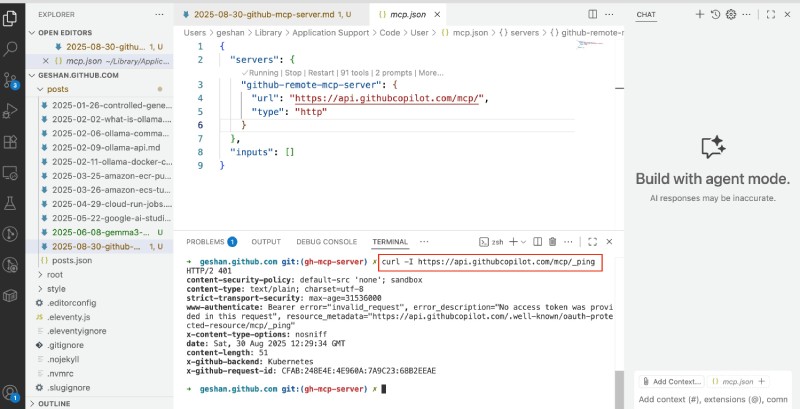Screen dimensions: 800x409
Task: Open the Testing flask view
Action: click(10, 203)
